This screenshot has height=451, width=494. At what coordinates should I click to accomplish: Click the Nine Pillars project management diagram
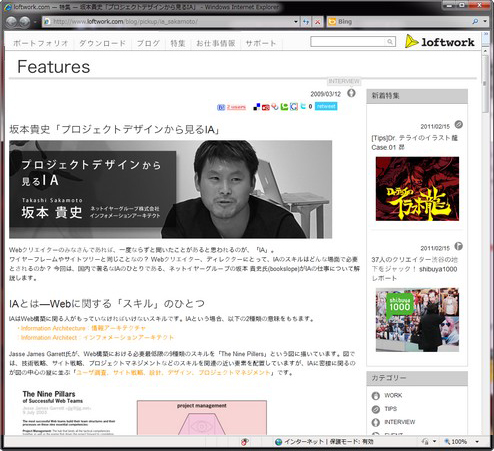click(202, 417)
